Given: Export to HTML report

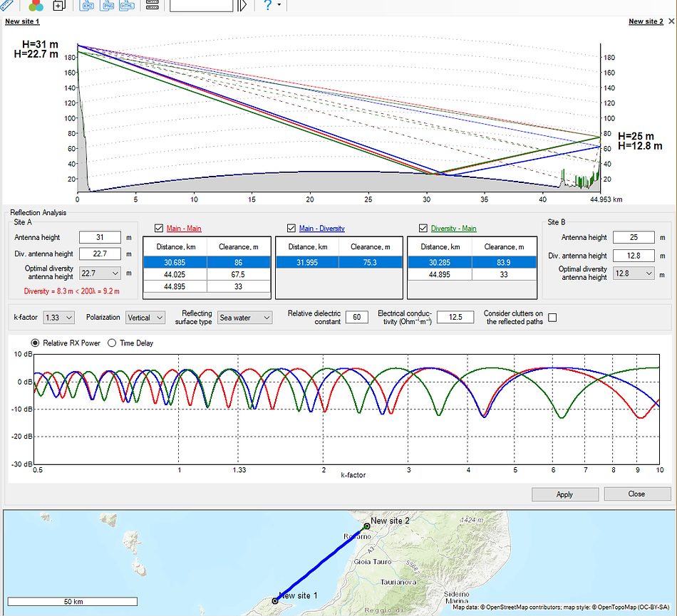Looking at the screenshot, I should click(127, 5).
